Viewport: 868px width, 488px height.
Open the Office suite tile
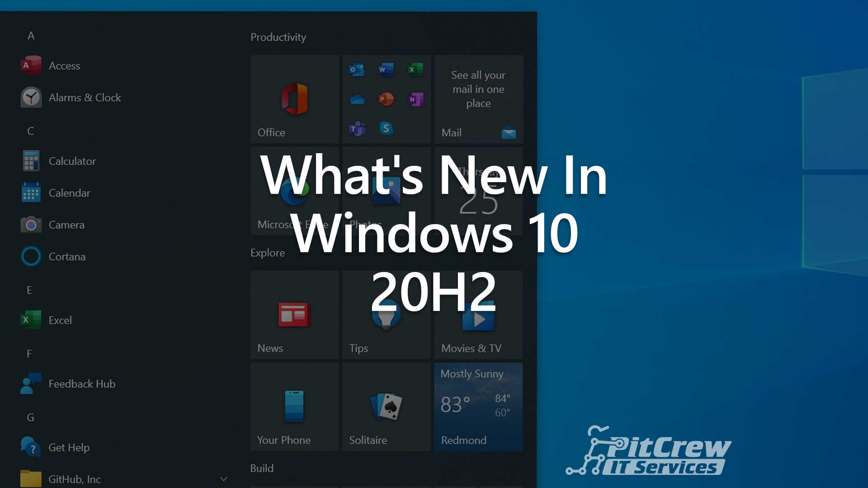(x=293, y=98)
